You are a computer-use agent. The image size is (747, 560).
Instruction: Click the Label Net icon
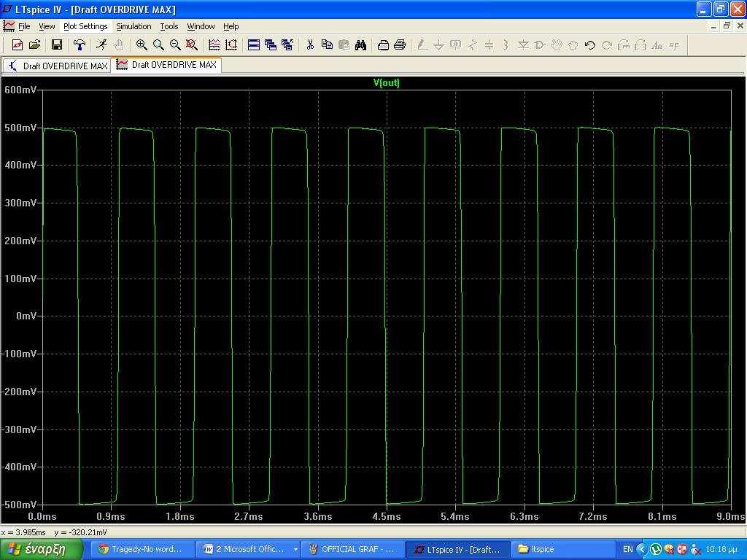(456, 44)
